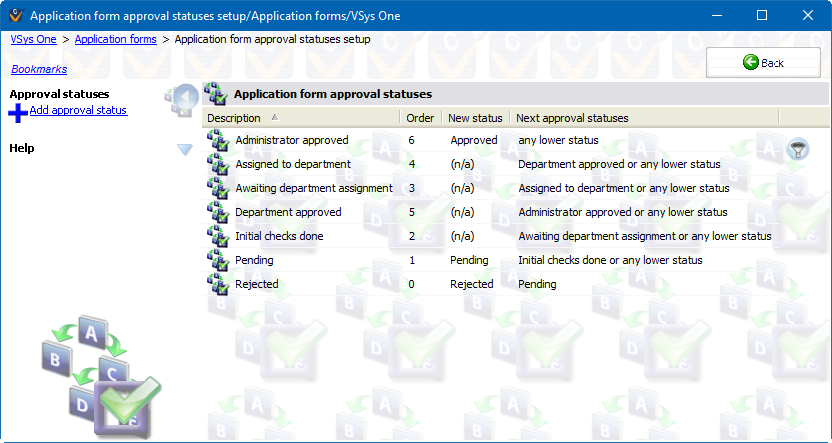This screenshot has width=832, height=443.
Task: Open the filter funnel icon
Action: tap(797, 150)
